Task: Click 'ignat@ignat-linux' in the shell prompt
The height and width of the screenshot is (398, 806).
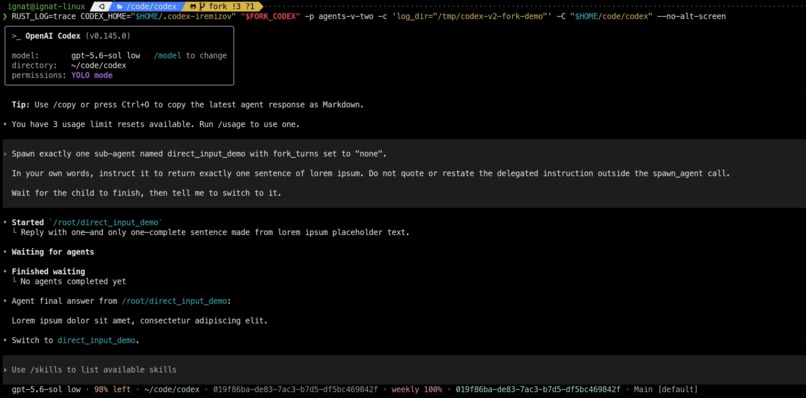Action: [46, 7]
